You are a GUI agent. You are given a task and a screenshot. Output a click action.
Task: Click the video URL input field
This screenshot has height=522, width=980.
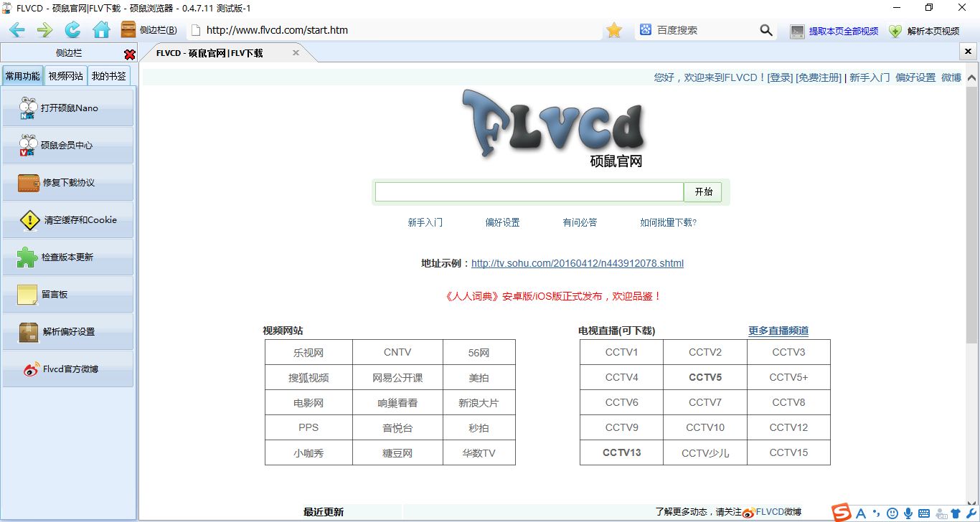pos(529,191)
